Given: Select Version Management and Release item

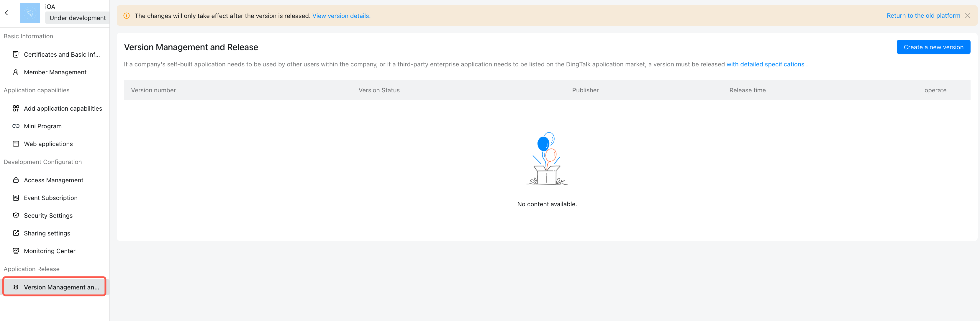Looking at the screenshot, I should pos(55,287).
